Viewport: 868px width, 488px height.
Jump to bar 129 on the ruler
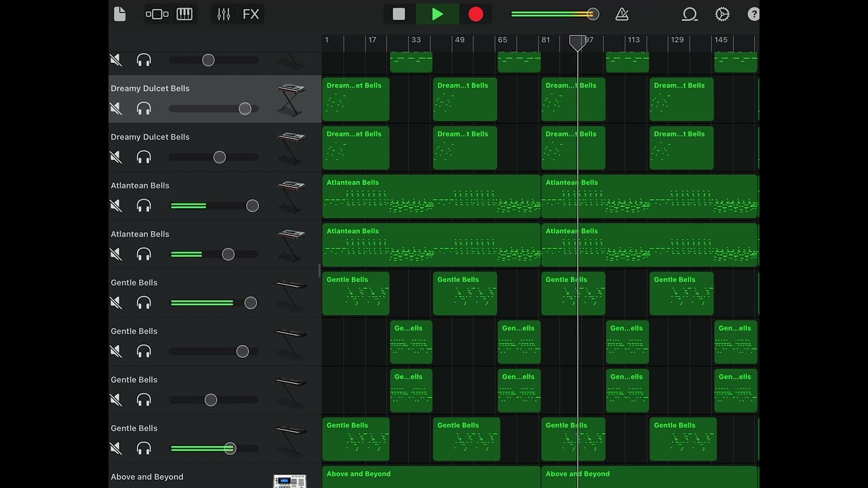pyautogui.click(x=677, y=40)
